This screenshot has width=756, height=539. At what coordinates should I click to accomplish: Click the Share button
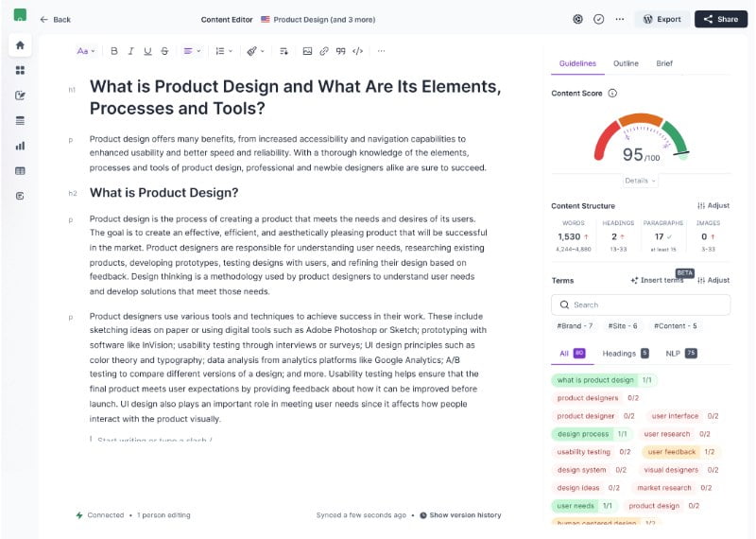(720, 19)
